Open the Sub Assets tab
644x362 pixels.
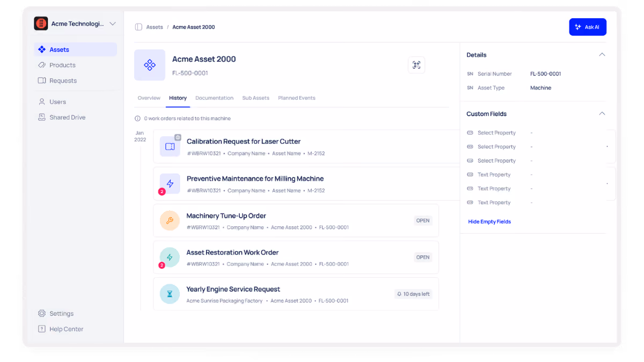coord(255,98)
